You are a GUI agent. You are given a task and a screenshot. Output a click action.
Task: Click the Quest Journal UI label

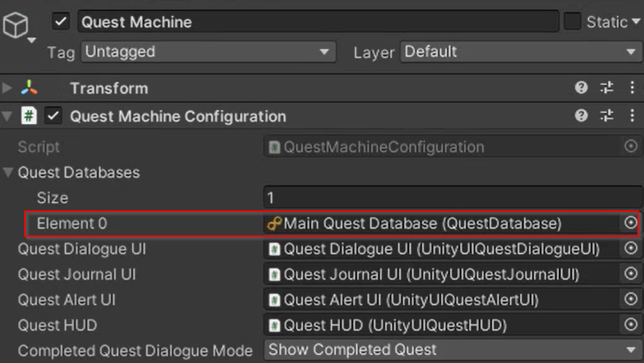click(x=77, y=274)
